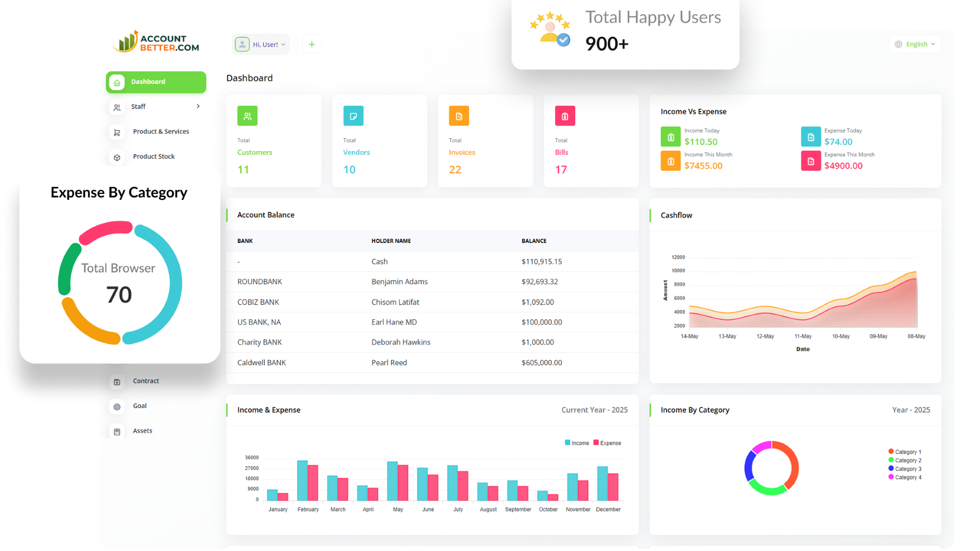
Task: Toggle the Expense legend in bar chart
Action: click(607, 443)
